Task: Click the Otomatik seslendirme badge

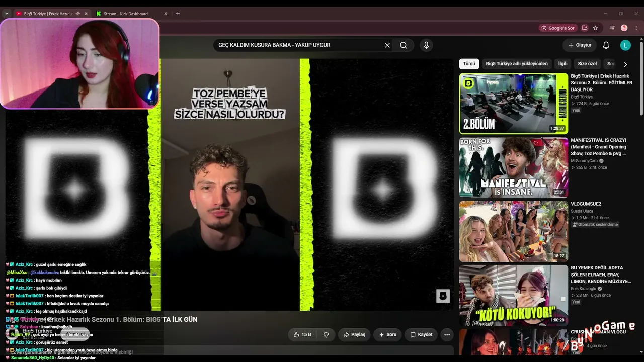Action: coord(595,225)
